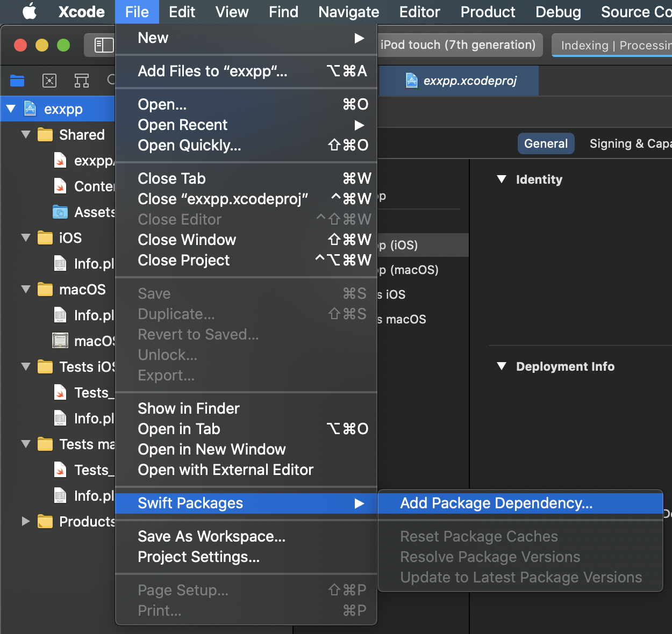Click the Indexing | Processing status field

tap(612, 46)
